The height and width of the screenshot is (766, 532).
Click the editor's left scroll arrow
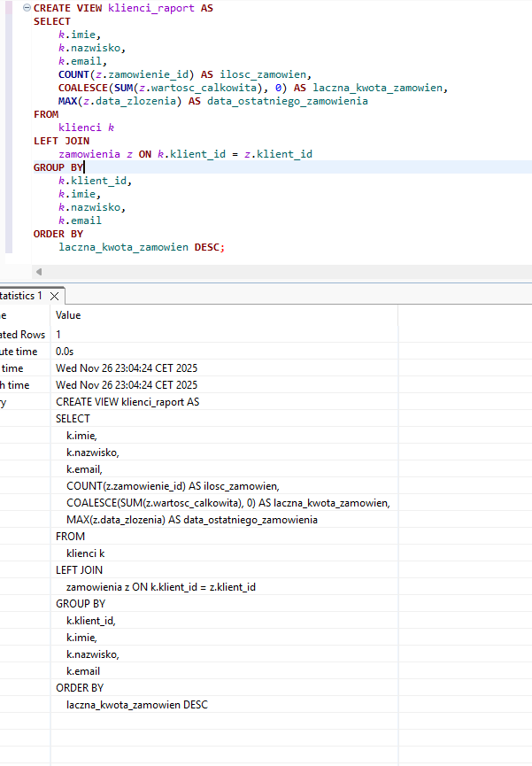pyautogui.click(x=39, y=272)
